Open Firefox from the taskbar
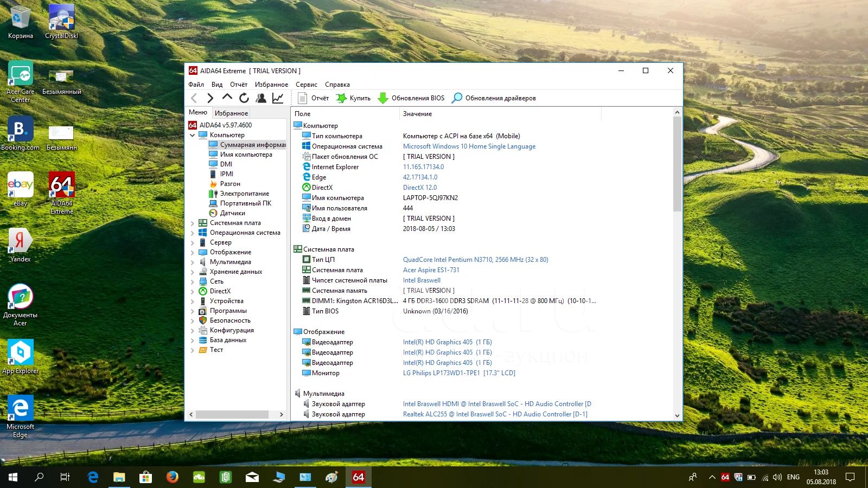The height and width of the screenshot is (488, 868). coord(173,477)
